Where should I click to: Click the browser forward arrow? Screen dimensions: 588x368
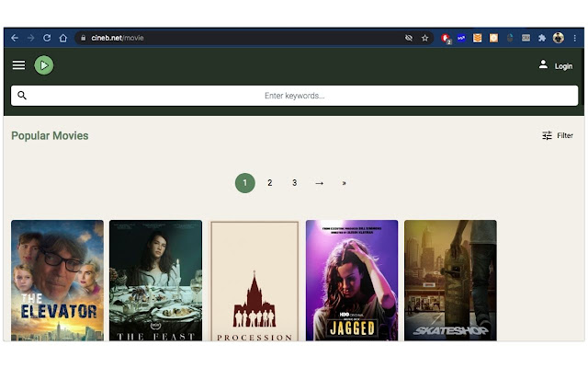pyautogui.click(x=30, y=38)
